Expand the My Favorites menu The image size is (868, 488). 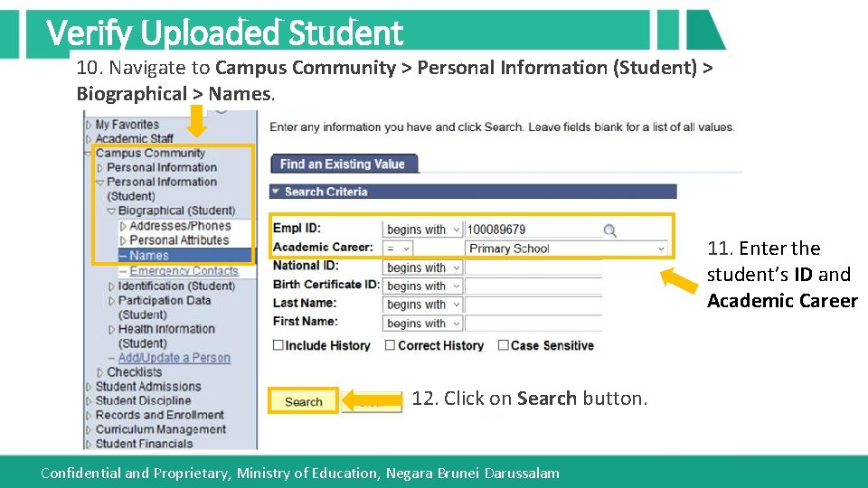click(89, 125)
